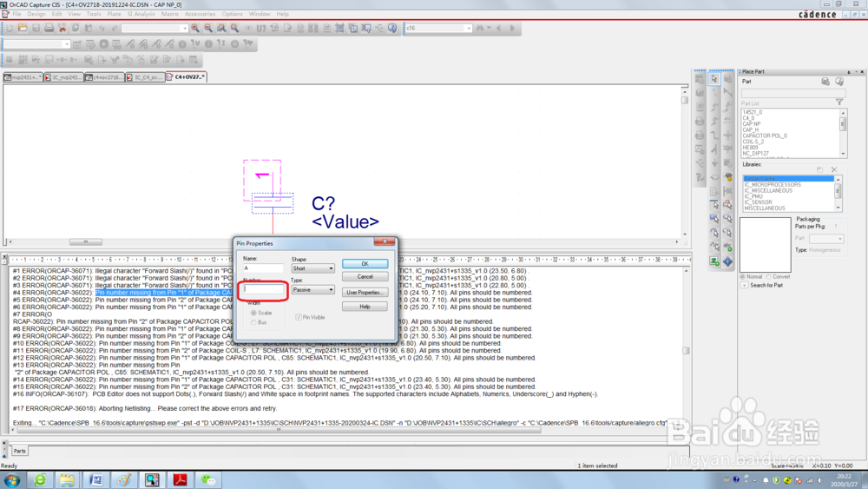
Task: Click the Print toolbar icon
Action: [49, 28]
